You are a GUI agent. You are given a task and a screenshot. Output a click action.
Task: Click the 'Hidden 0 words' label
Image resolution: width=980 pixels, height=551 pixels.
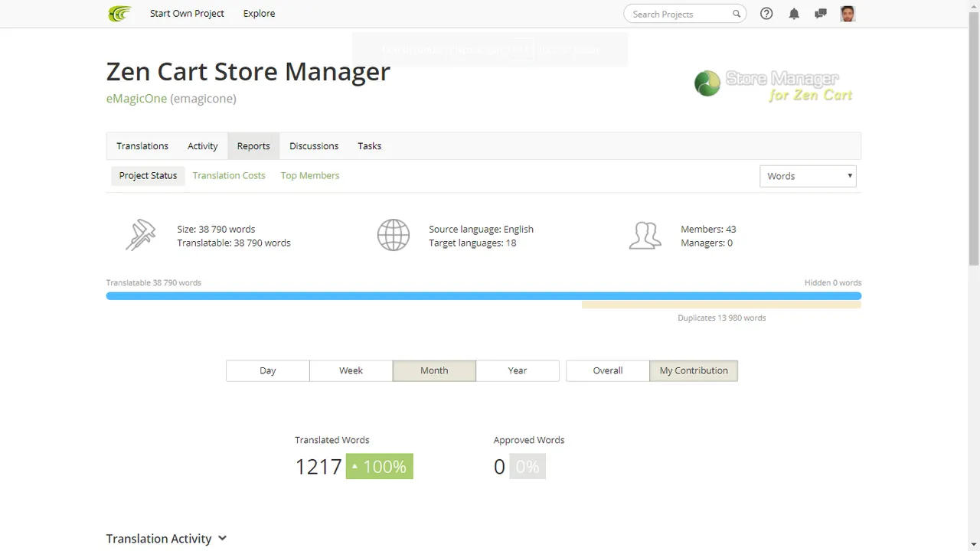pos(833,282)
